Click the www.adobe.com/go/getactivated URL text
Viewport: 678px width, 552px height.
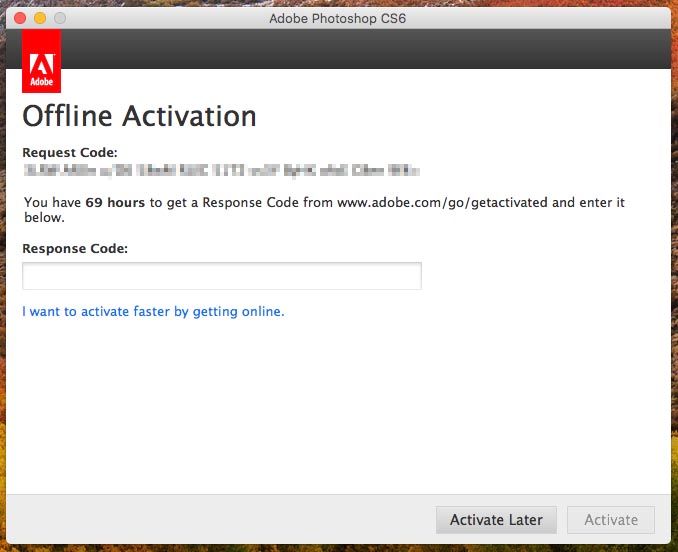click(x=442, y=203)
